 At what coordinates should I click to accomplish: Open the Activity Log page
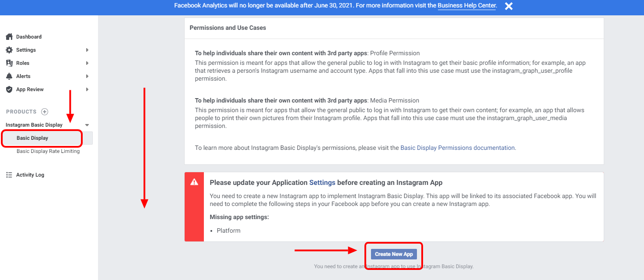point(30,175)
